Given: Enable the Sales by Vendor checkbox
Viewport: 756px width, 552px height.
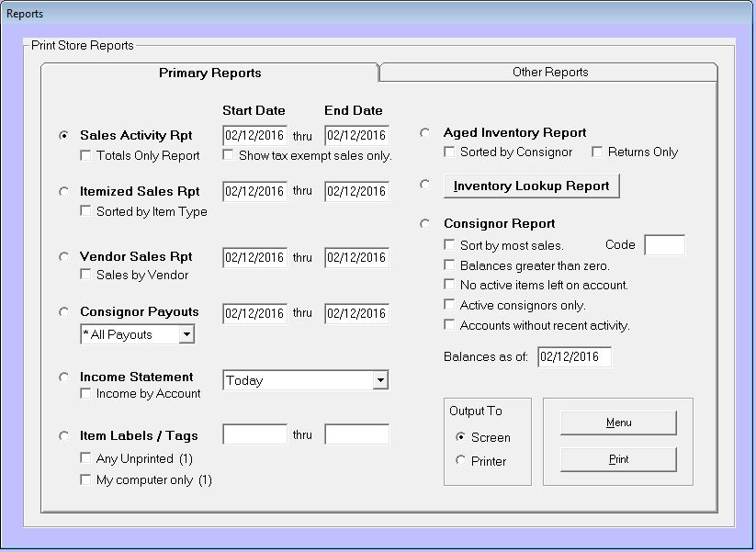Looking at the screenshot, I should coord(85,275).
